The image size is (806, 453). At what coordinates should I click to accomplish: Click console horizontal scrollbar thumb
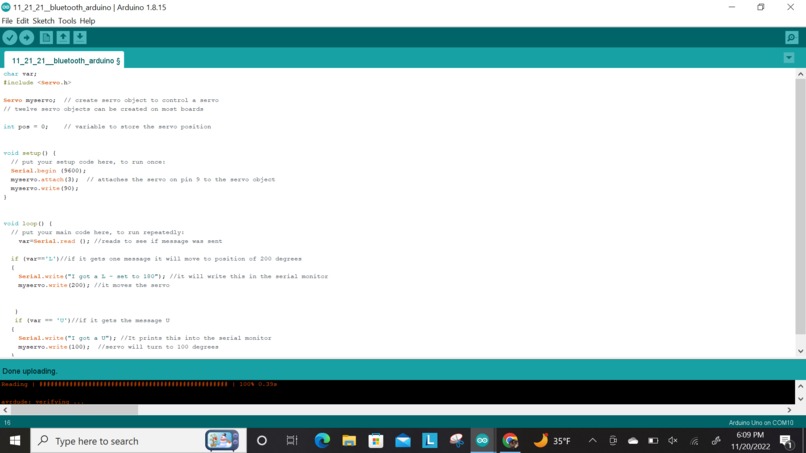click(75, 410)
